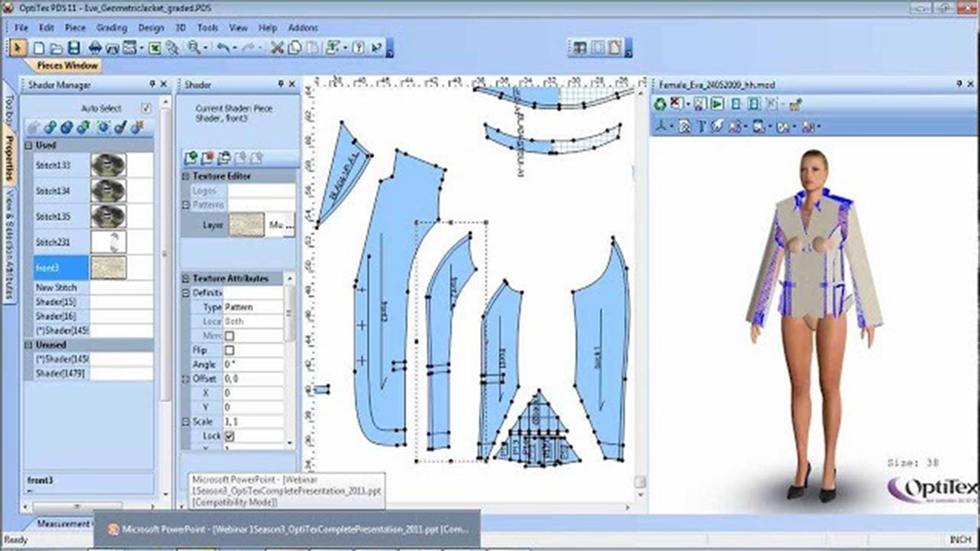
Task: Open the zoom tool dropdown arrow
Action: coord(206,48)
